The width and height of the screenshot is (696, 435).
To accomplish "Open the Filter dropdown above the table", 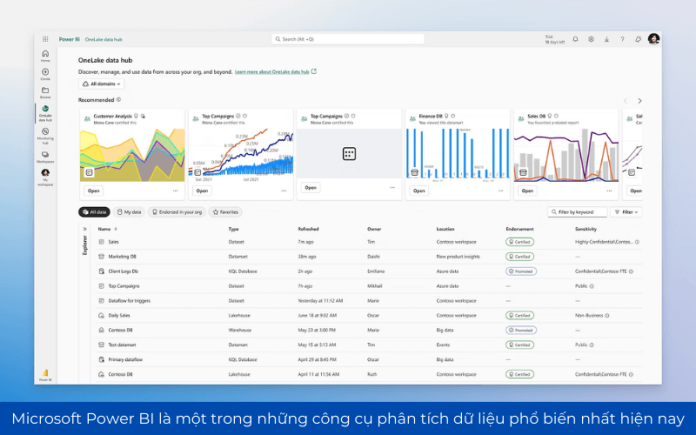I will point(627,212).
